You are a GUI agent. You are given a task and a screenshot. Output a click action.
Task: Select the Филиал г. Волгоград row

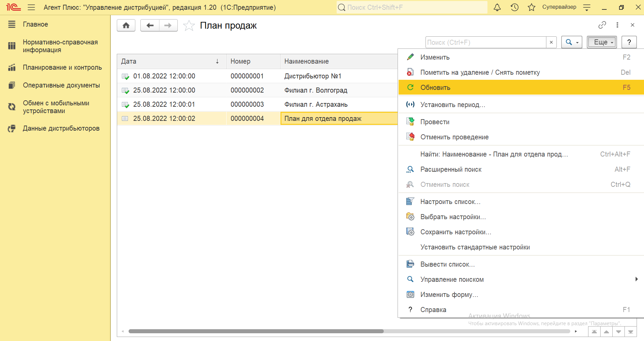tap(315, 90)
